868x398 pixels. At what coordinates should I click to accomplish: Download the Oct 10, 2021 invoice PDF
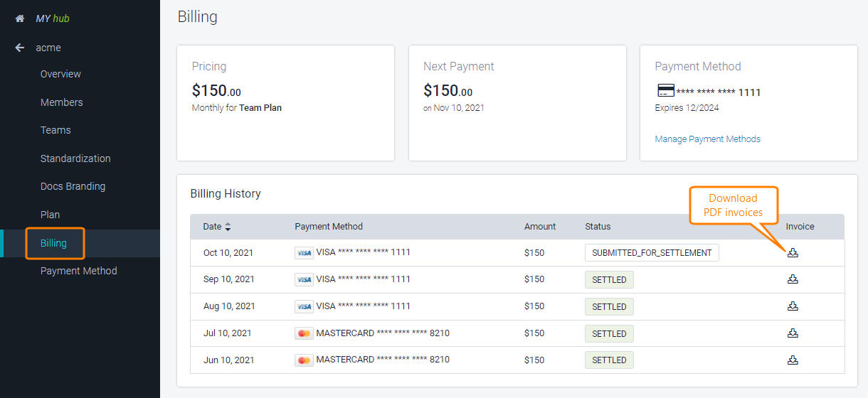[793, 252]
